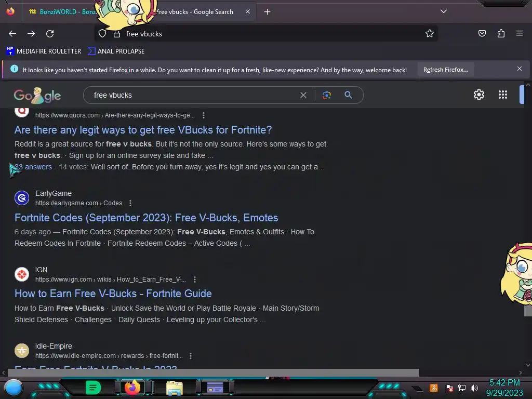
Task: Click the taskbar clock 5:42 PM
Action: click(x=504, y=388)
